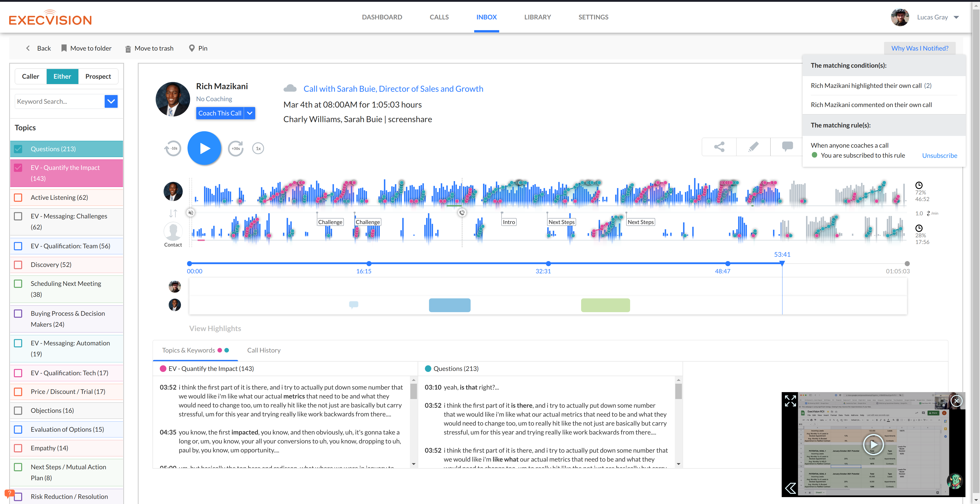This screenshot has height=504, width=980.
Task: Skip forward 30 seconds
Action: tap(236, 148)
